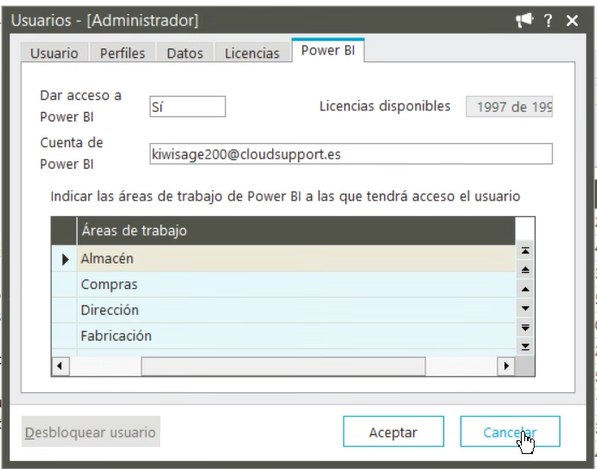Edit the Cuenta de Power BI email field
Viewport: 597px width, 469px height.
(351, 154)
